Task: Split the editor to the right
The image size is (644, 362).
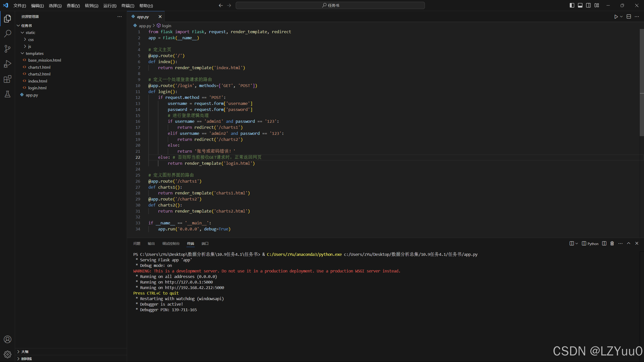Action: (629, 17)
